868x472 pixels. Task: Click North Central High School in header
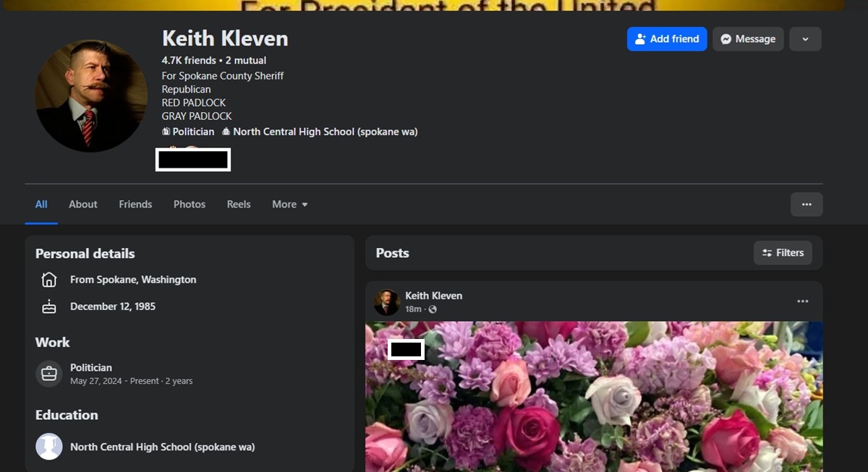coord(325,132)
